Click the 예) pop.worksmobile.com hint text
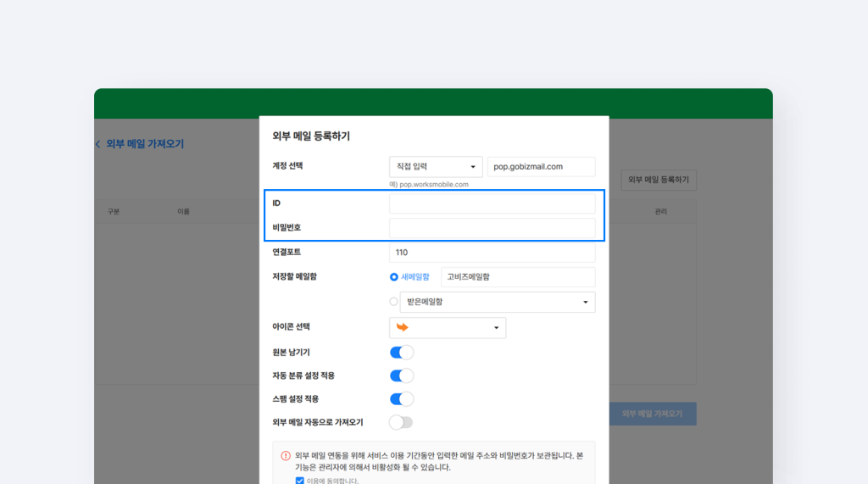Image resolution: width=868 pixels, height=484 pixels. (x=428, y=185)
